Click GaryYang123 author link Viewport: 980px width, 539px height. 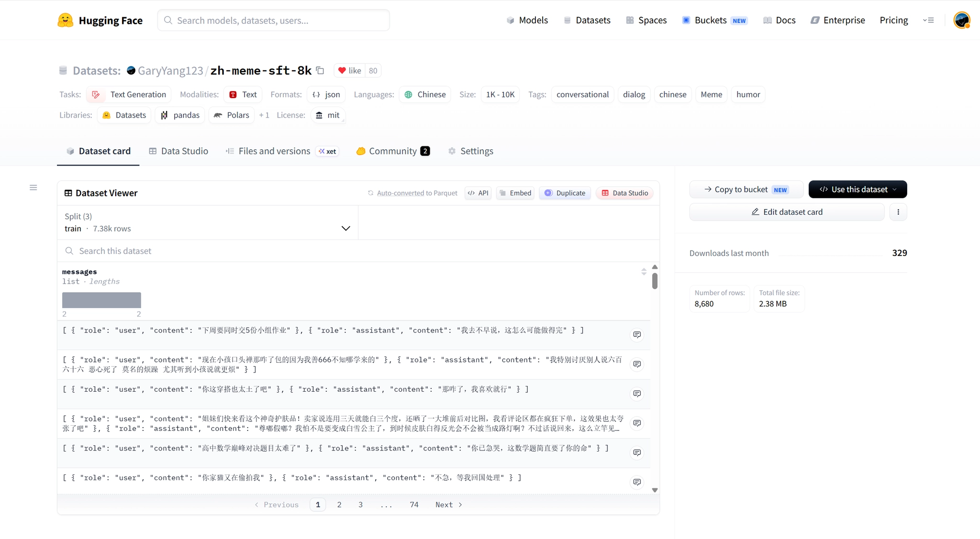point(170,71)
